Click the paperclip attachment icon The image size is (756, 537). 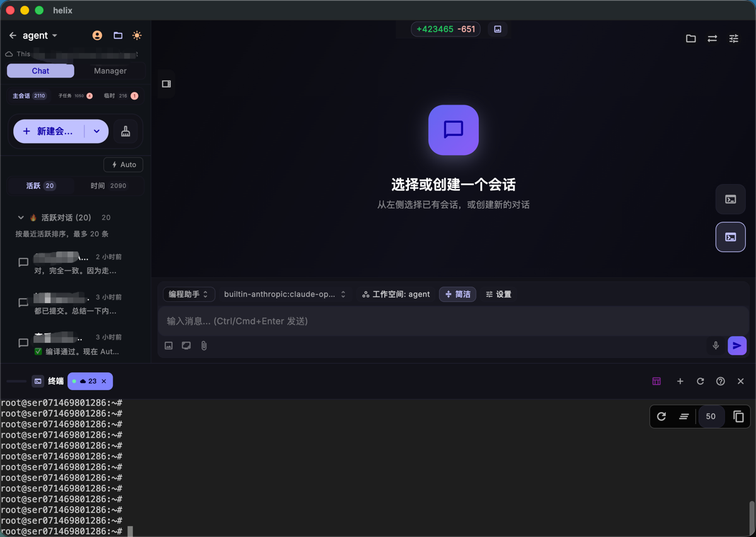point(204,345)
